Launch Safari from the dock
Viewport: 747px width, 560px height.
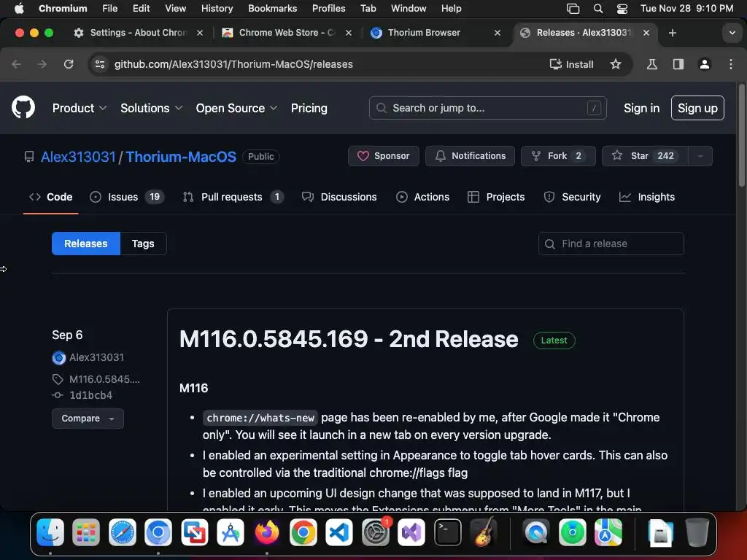122,532
